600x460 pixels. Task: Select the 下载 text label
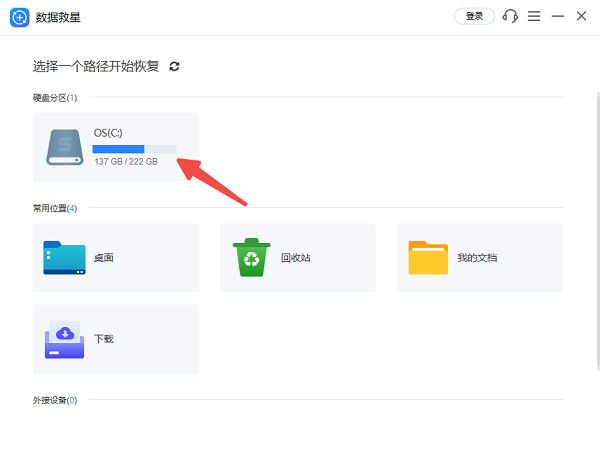[104, 339]
